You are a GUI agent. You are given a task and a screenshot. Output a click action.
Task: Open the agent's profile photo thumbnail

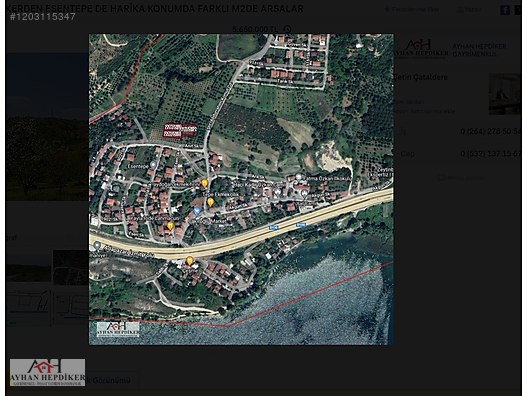(505, 94)
